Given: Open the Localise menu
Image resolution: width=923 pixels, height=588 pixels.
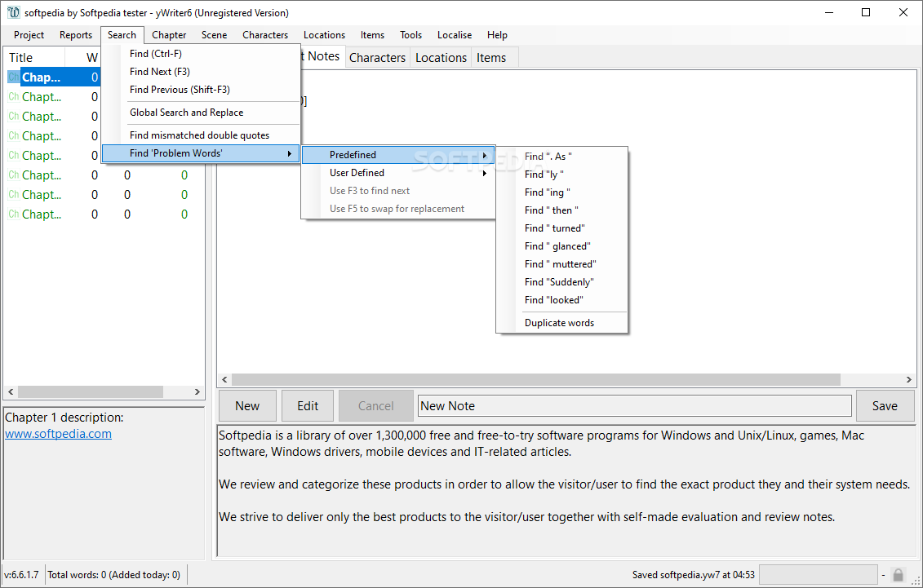Looking at the screenshot, I should [x=455, y=35].
